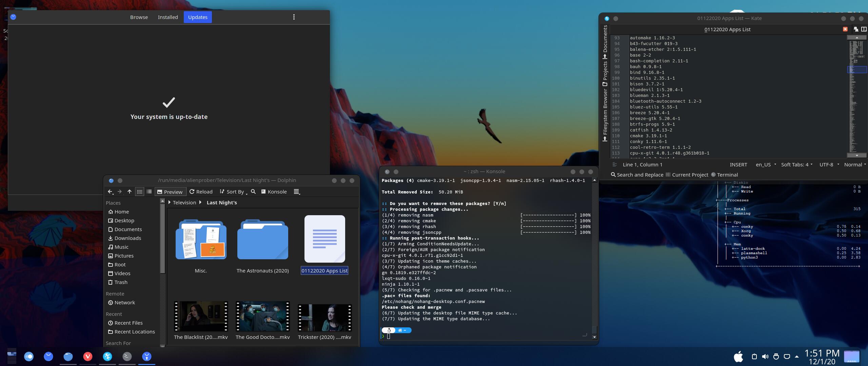Toggle icons view mode in Dolphin

coord(140,191)
